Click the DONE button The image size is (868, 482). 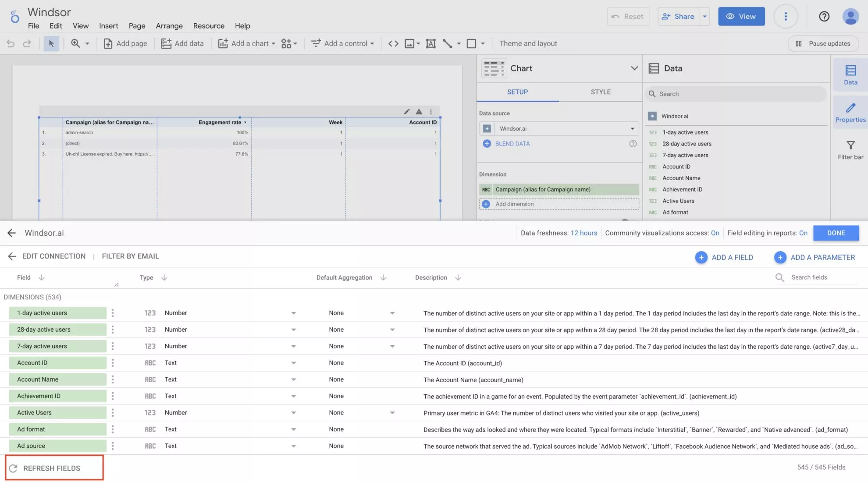(x=836, y=233)
